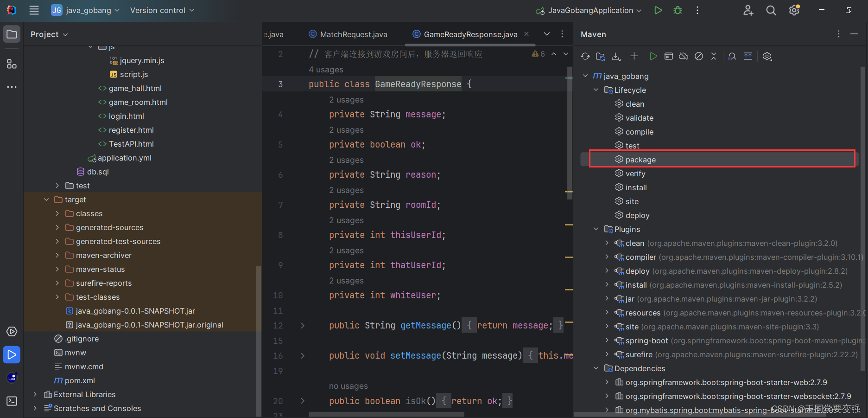Viewport: 868px width, 418px height.
Task: Click editor vertical scrollbar
Action: pos(570,134)
